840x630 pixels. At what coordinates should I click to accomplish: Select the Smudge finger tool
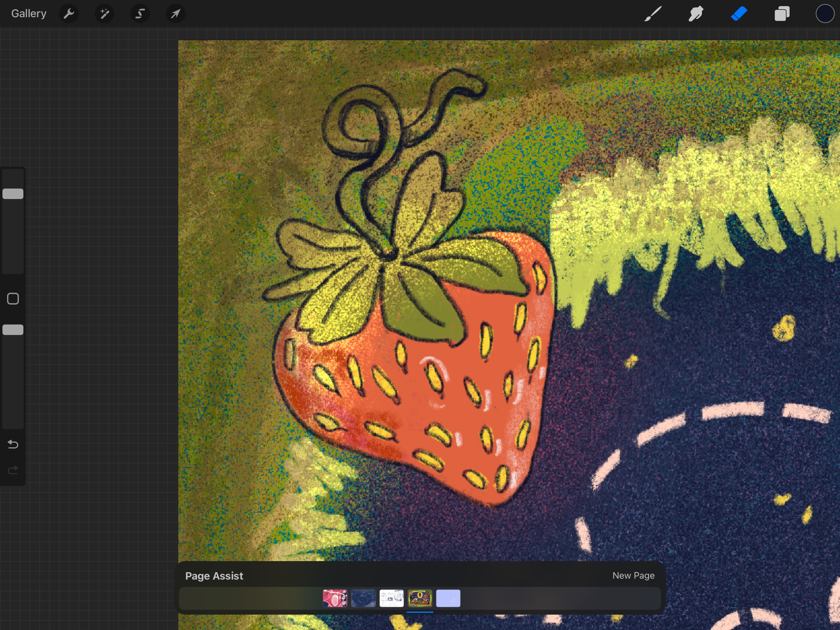click(696, 14)
